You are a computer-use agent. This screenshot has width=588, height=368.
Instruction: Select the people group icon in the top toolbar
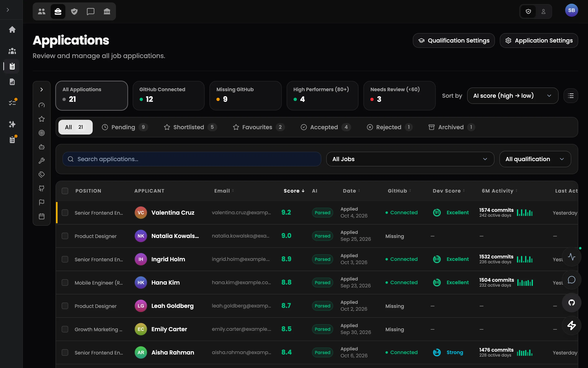click(42, 11)
